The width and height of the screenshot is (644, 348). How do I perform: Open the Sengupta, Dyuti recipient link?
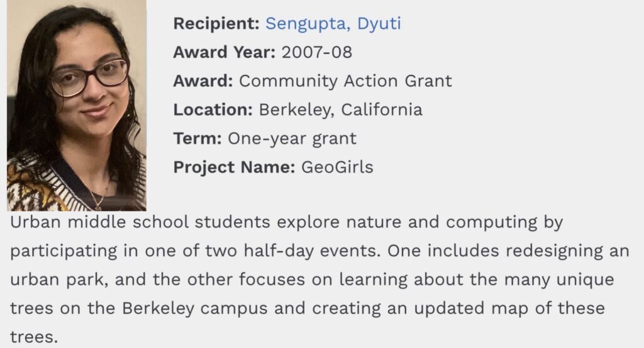point(333,24)
